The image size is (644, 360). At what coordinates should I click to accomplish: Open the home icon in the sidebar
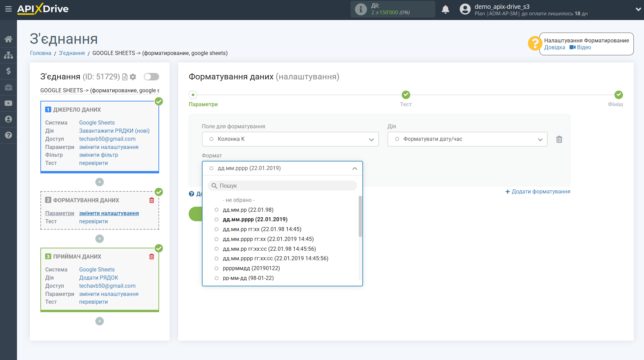click(x=8, y=39)
